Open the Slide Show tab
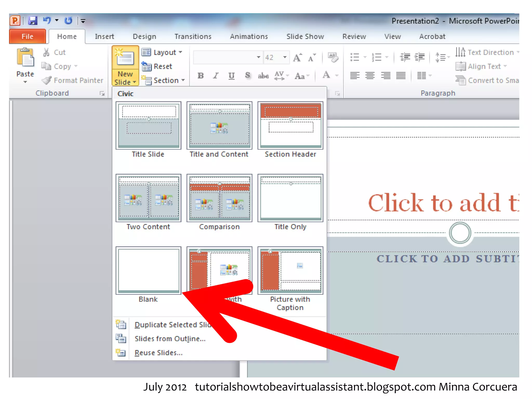 click(x=305, y=37)
